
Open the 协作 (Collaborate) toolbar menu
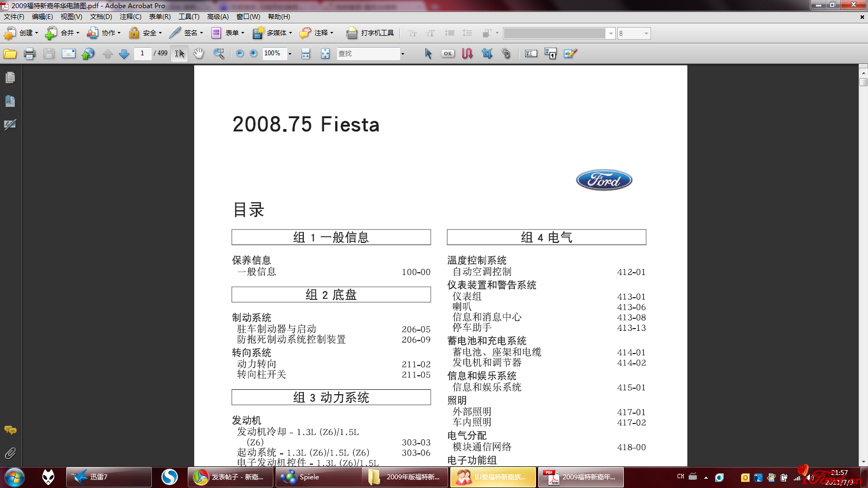point(104,33)
